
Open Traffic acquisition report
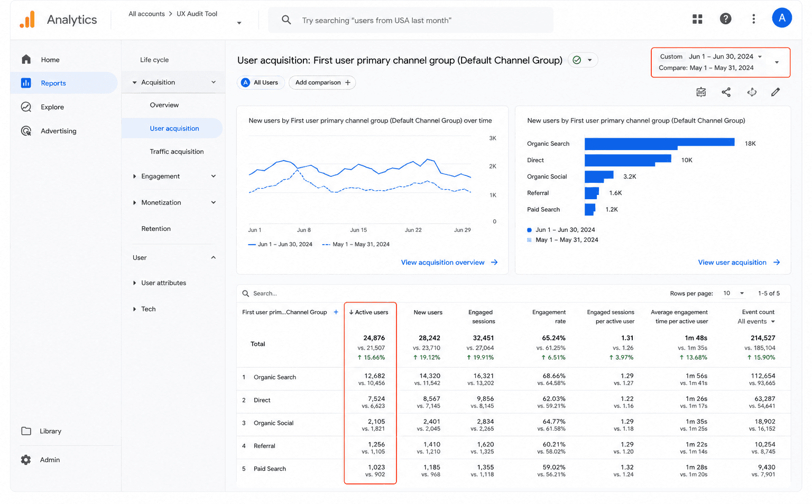pyautogui.click(x=177, y=152)
